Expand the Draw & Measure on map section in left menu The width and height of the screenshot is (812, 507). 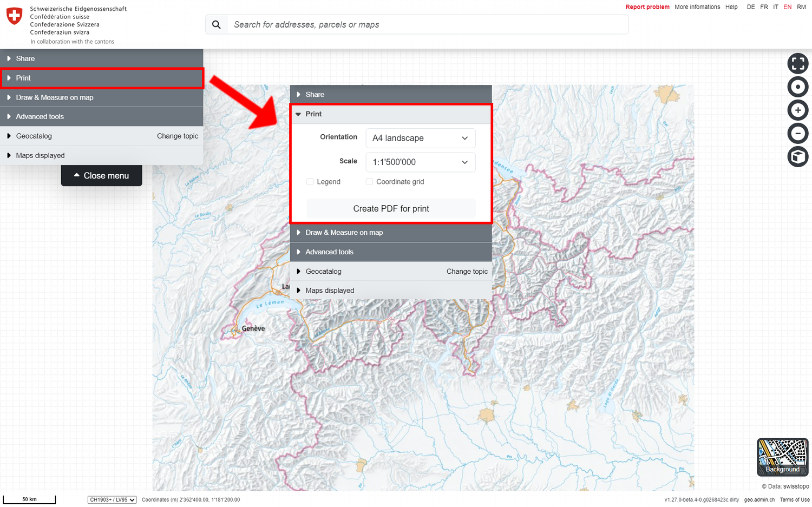pos(54,97)
